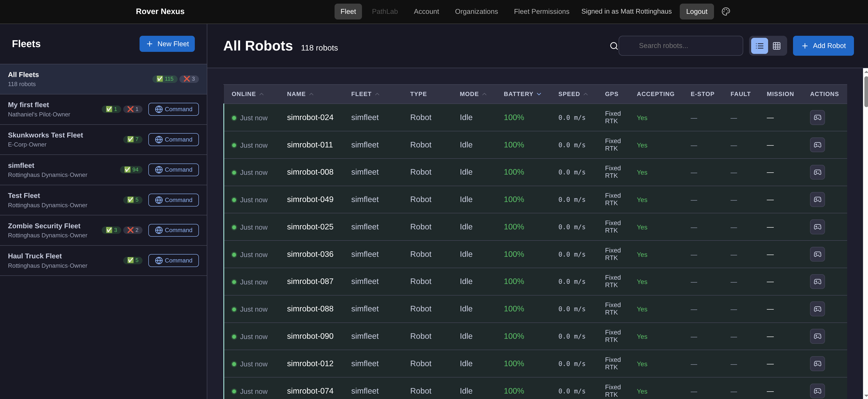Switch to grid view
Viewport: 868px width, 399px height.
pyautogui.click(x=777, y=46)
